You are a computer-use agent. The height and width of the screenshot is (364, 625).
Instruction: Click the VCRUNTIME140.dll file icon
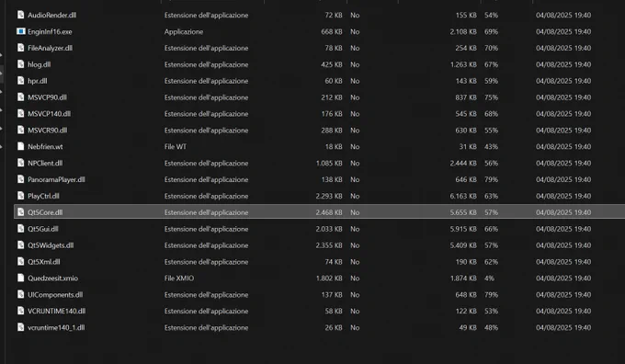tap(21, 311)
